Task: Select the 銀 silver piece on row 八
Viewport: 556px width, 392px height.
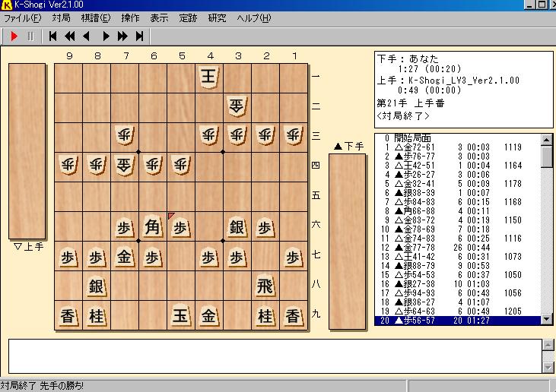Action: [x=96, y=286]
